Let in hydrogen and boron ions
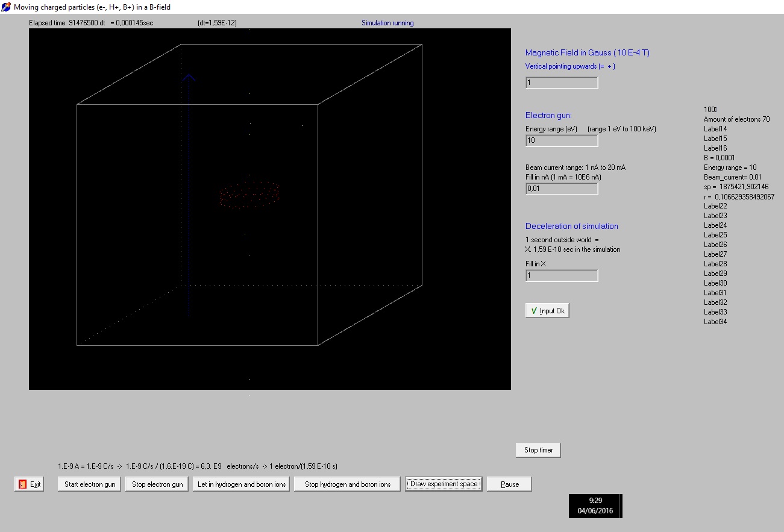Viewport: 784px width, 532px height. (x=242, y=484)
